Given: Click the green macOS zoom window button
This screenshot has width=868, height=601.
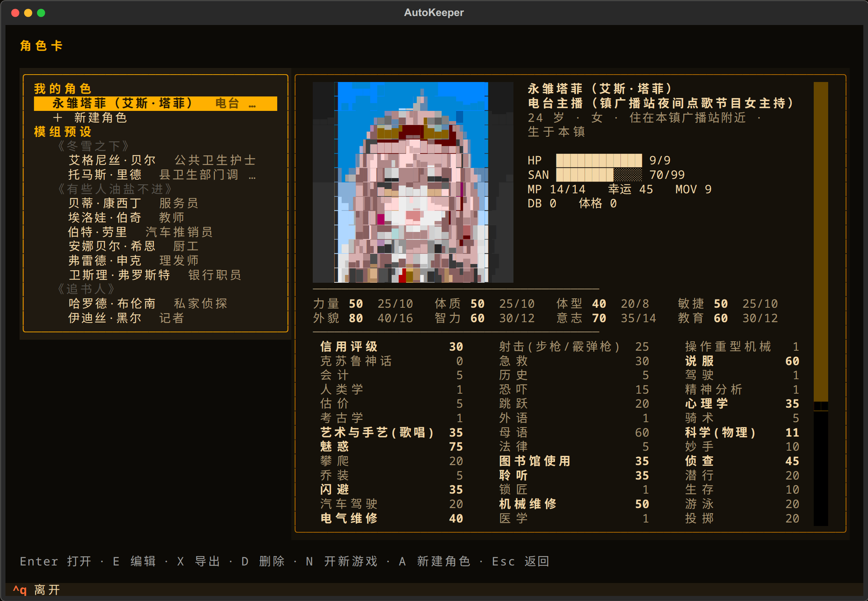Looking at the screenshot, I should tap(41, 13).
